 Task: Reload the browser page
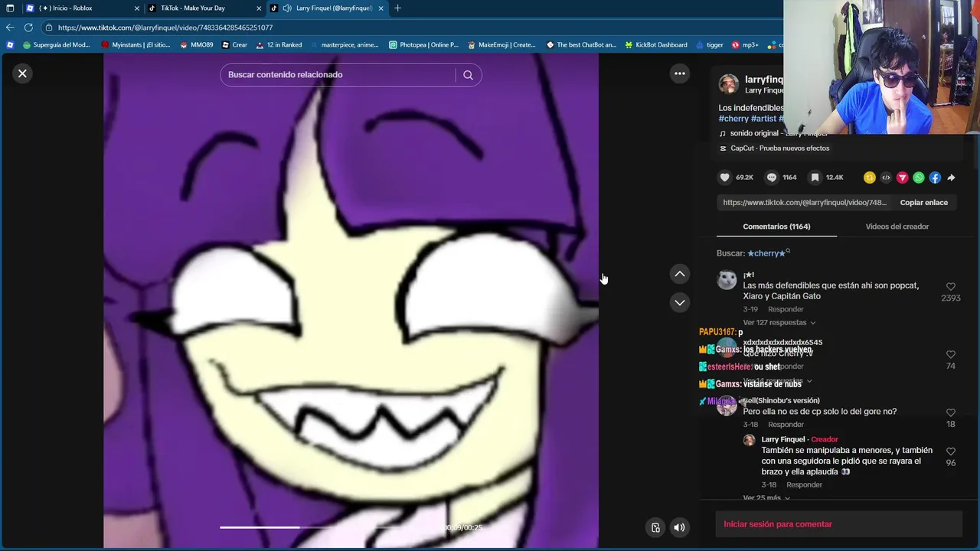pyautogui.click(x=28, y=28)
